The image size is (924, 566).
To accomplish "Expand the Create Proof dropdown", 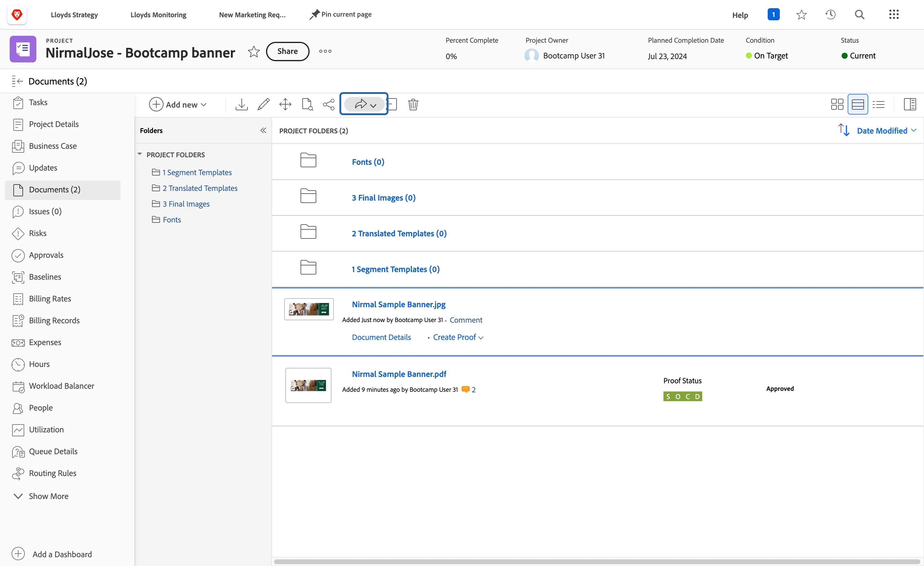I will [x=458, y=337].
